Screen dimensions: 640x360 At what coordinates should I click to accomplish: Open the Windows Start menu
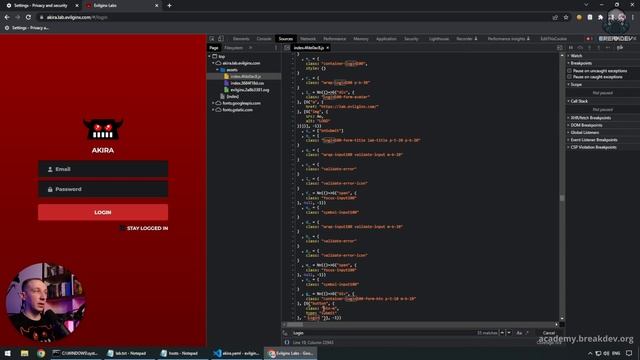(x=7, y=353)
